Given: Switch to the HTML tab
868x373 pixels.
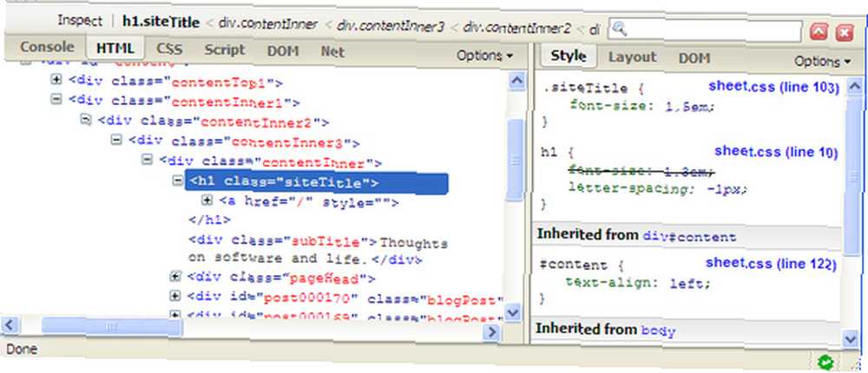Looking at the screenshot, I should (x=115, y=49).
